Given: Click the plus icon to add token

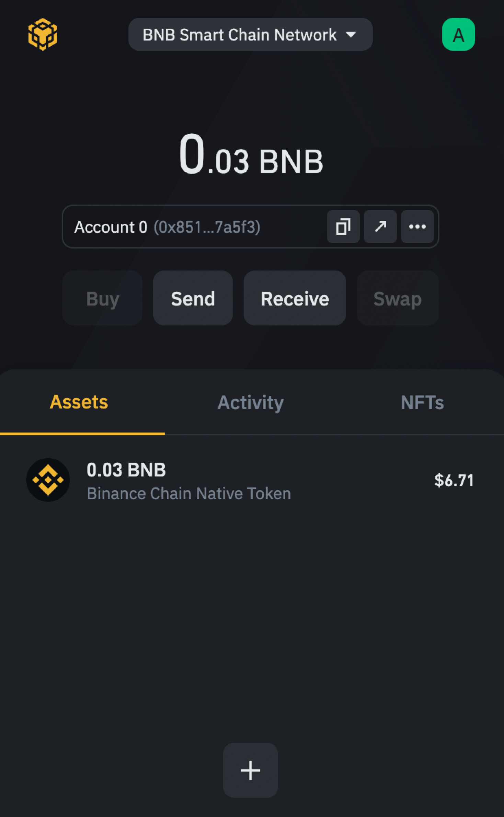Looking at the screenshot, I should point(250,770).
